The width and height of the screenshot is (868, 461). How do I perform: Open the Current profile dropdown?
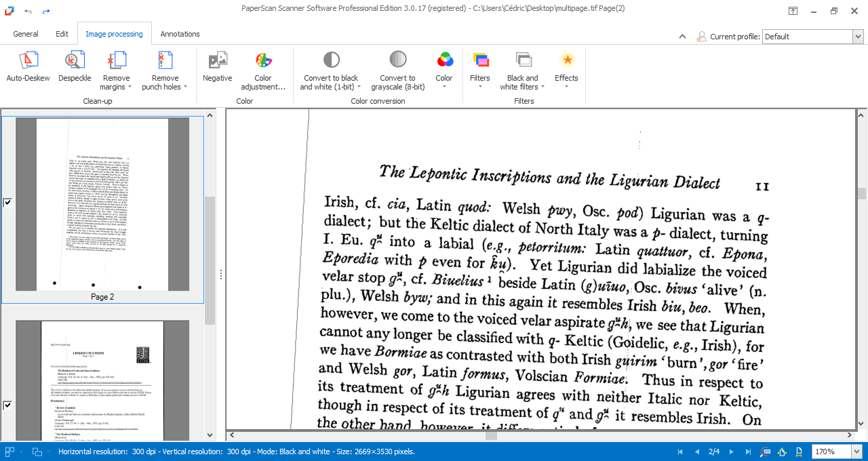857,37
